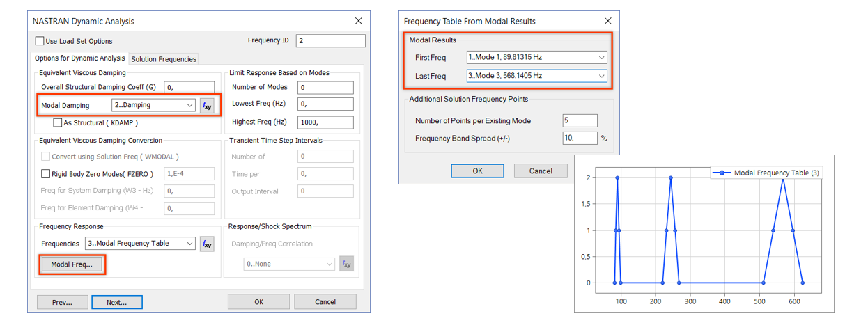Image resolution: width=868 pixels, height=332 pixels.
Task: Click the peak data point near 570 Hz
Action: tap(783, 177)
